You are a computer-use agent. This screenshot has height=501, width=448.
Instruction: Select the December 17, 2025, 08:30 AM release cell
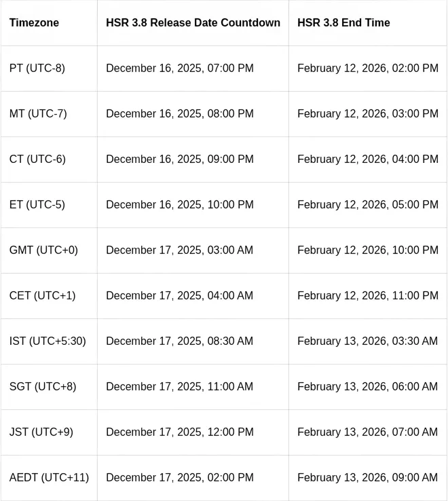pos(179,341)
